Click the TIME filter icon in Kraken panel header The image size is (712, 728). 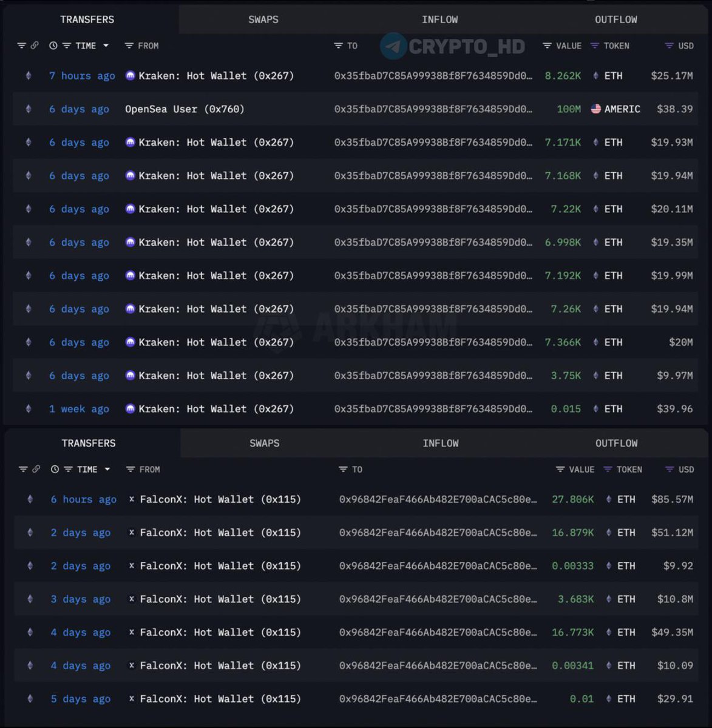67,45
